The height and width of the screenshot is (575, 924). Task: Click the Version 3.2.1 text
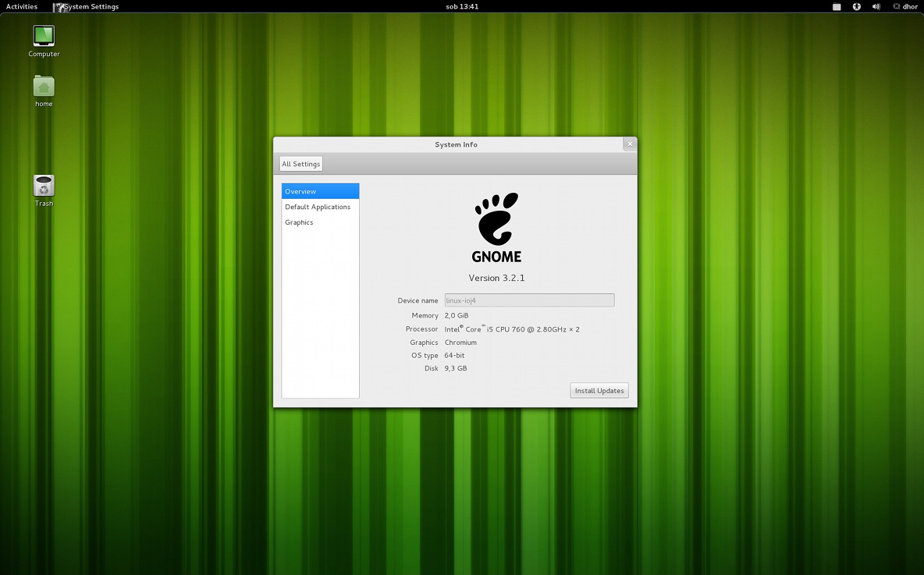[x=497, y=278]
